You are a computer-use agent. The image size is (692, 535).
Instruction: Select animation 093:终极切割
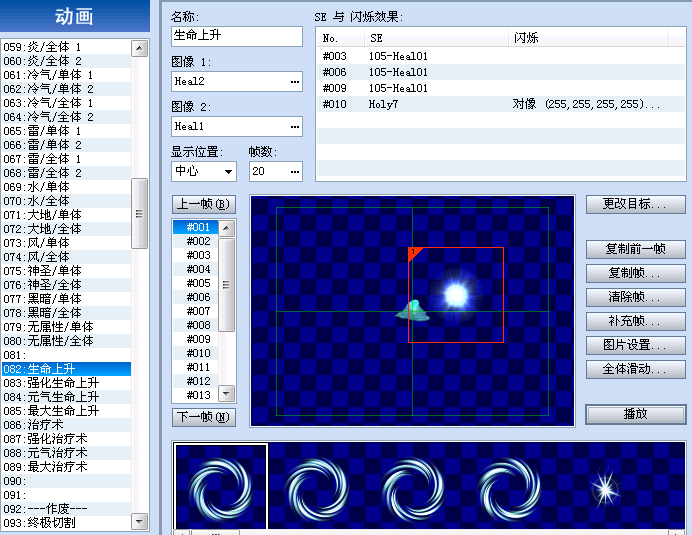pos(66,523)
